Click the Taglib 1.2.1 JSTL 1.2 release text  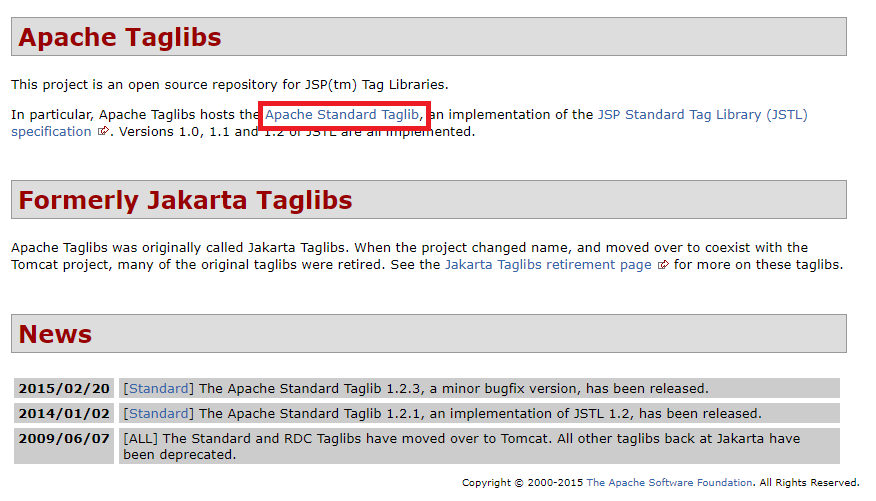(480, 413)
